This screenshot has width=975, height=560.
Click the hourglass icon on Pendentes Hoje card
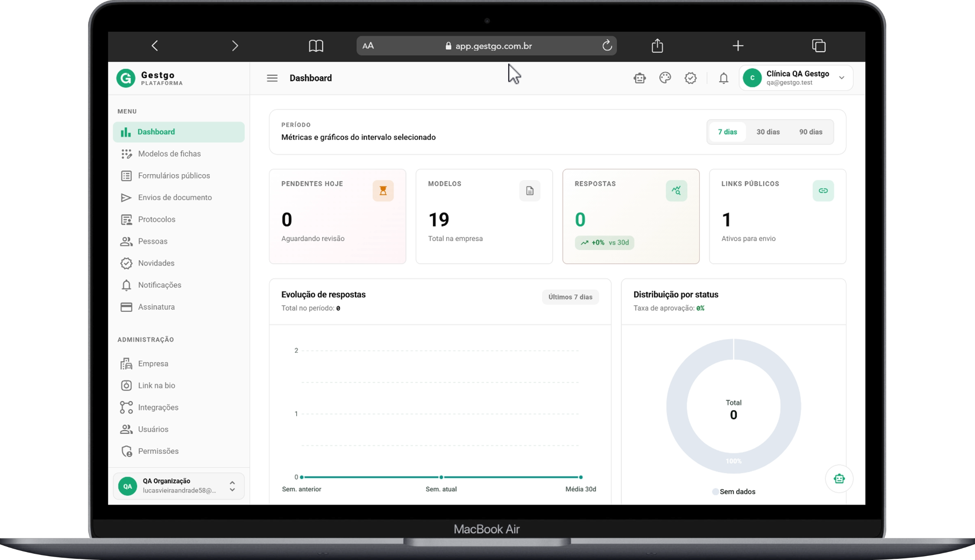[x=383, y=191]
